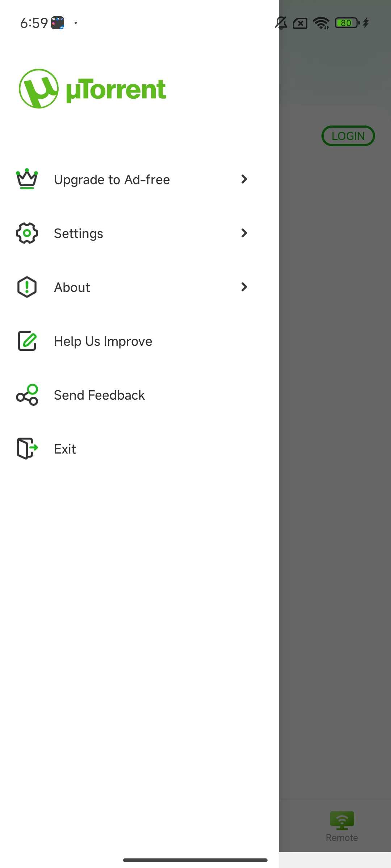Expand the Upgrade to Ad-free chevron
The width and height of the screenshot is (391, 868).
tap(244, 179)
